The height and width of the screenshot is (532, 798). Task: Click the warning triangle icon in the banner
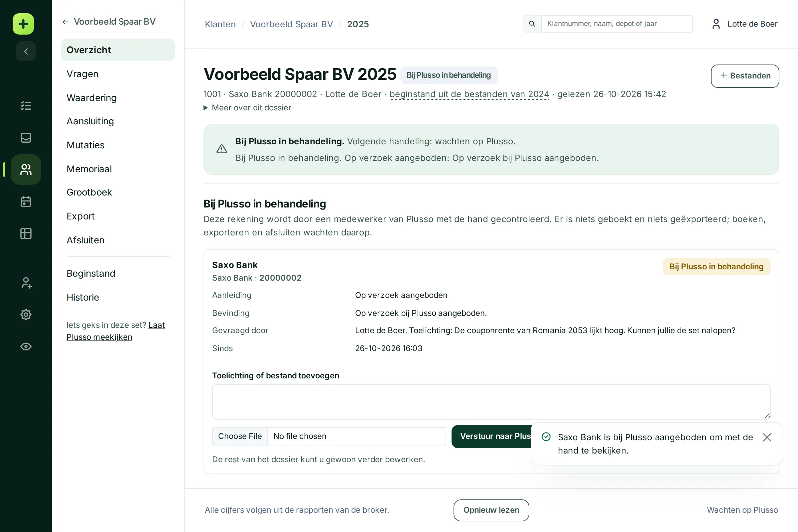221,149
